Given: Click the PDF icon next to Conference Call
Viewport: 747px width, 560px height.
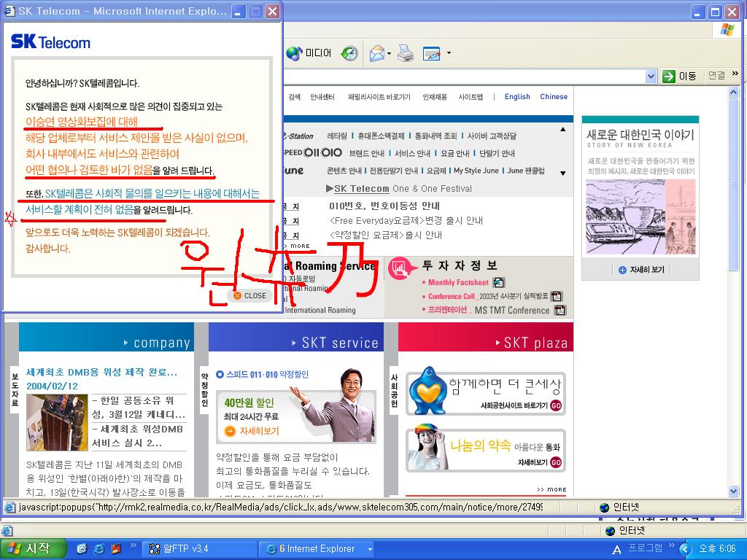Looking at the screenshot, I should [557, 296].
